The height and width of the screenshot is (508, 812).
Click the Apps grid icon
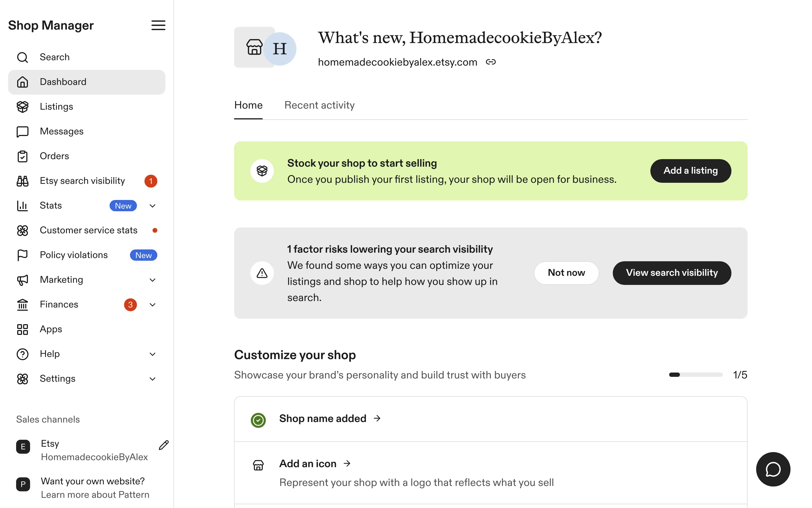tap(23, 329)
